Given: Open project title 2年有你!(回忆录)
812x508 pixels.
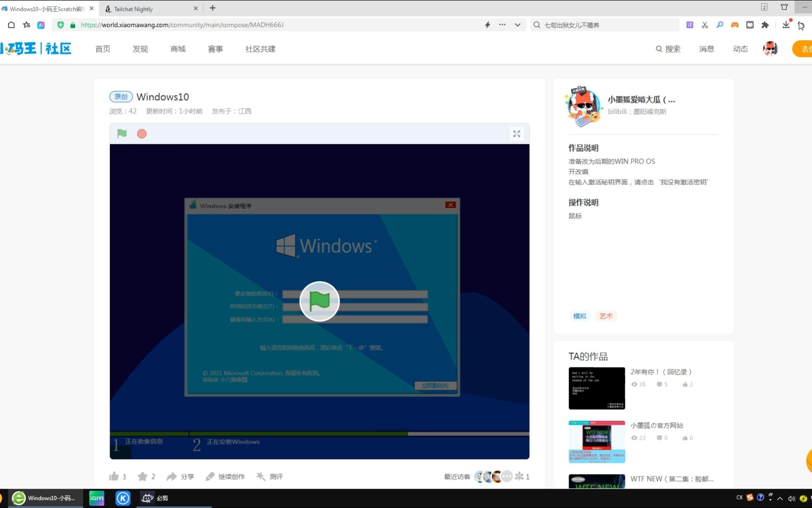Looking at the screenshot, I should click(x=661, y=372).
